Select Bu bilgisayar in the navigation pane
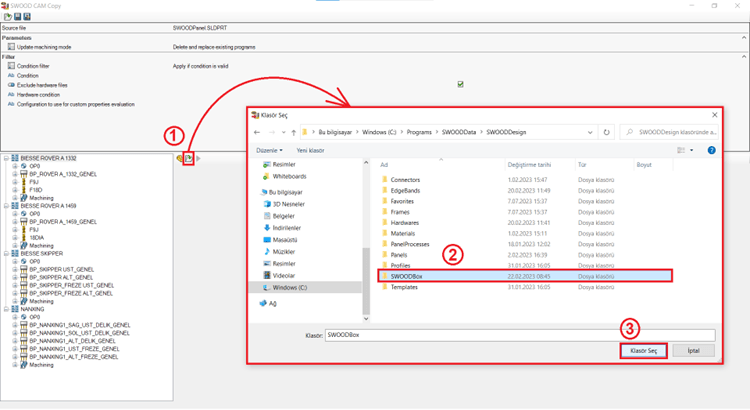This screenshot has height=410, width=750. pos(286,192)
